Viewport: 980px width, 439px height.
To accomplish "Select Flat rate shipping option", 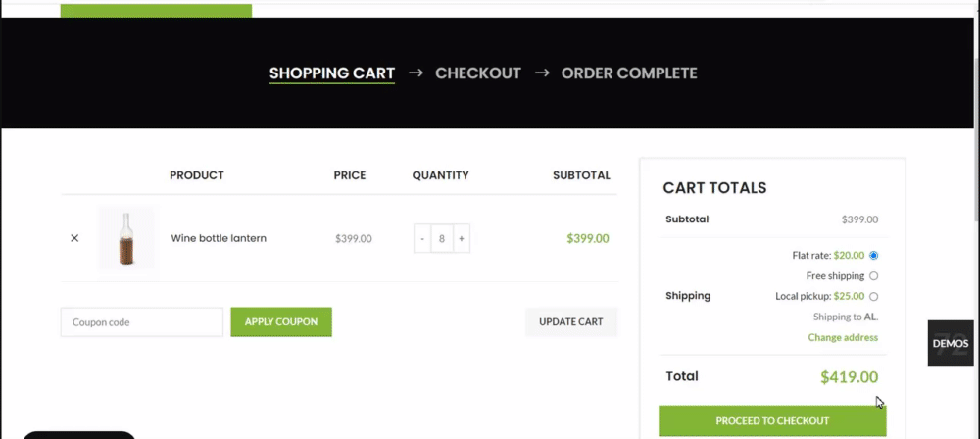I will (x=873, y=255).
